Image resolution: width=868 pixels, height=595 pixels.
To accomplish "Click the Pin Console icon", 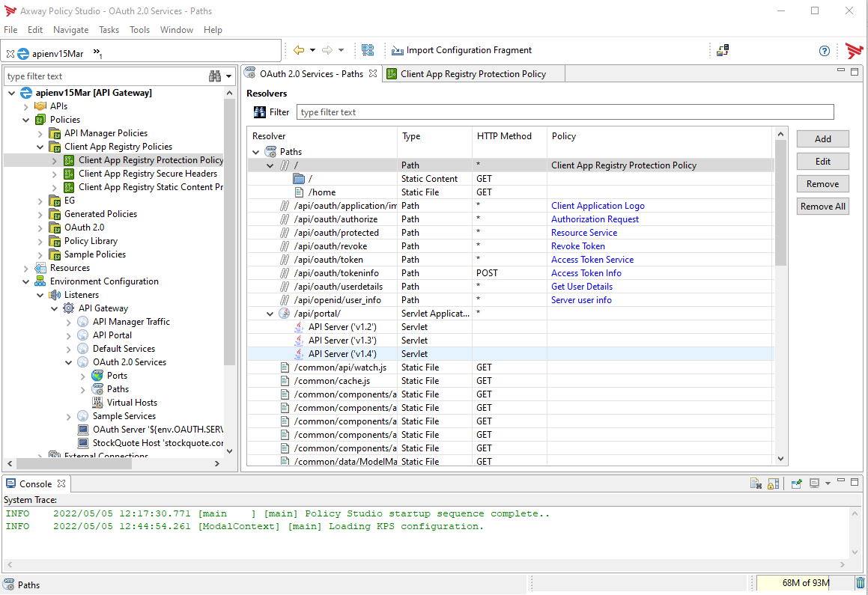I will click(x=797, y=484).
